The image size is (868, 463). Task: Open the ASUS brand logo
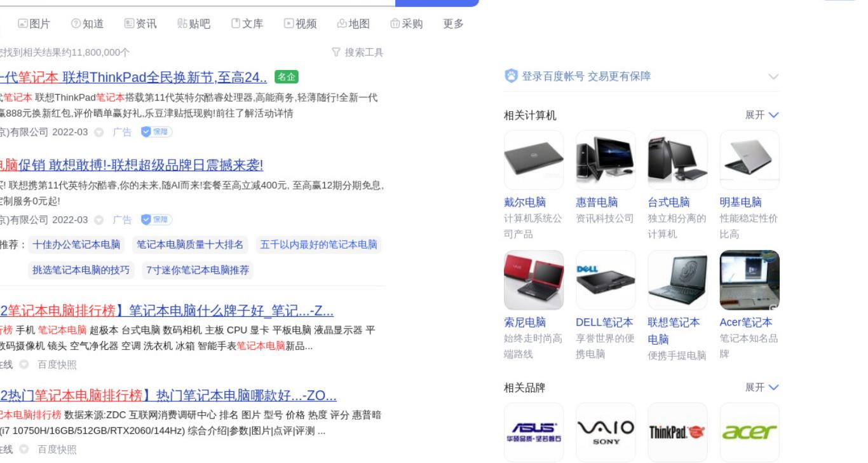[x=534, y=432]
